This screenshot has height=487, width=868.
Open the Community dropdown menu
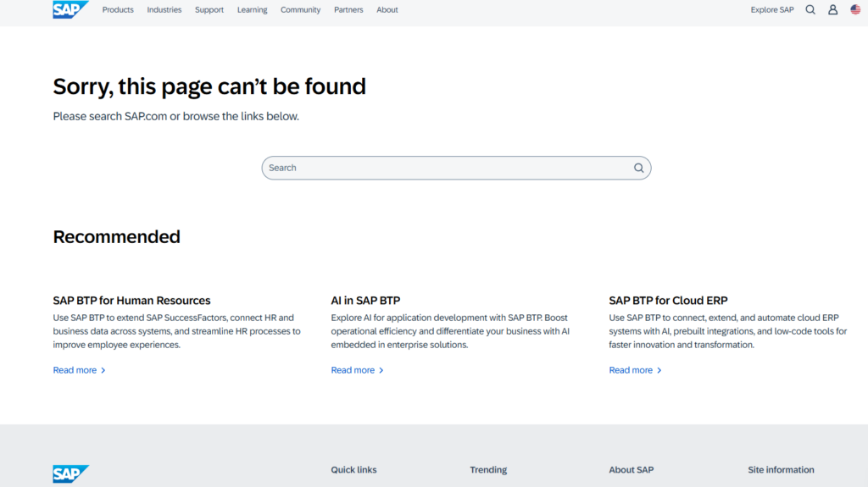click(x=300, y=10)
